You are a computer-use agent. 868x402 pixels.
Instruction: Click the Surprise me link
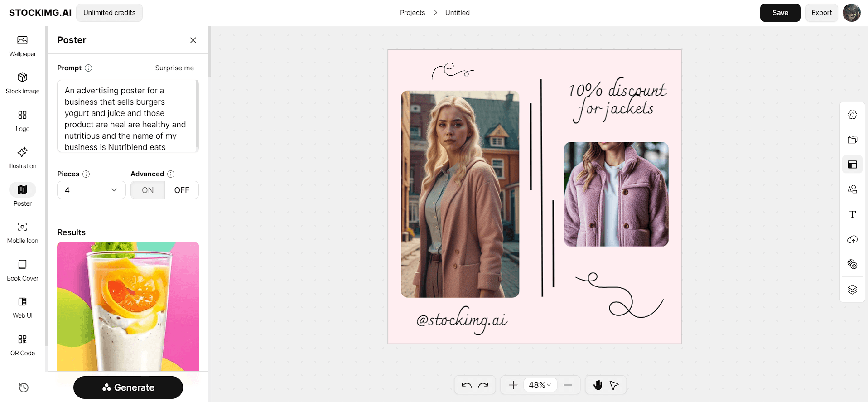click(x=174, y=68)
